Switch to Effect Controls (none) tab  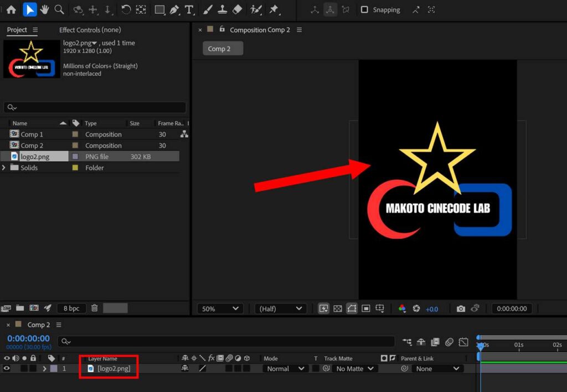90,30
